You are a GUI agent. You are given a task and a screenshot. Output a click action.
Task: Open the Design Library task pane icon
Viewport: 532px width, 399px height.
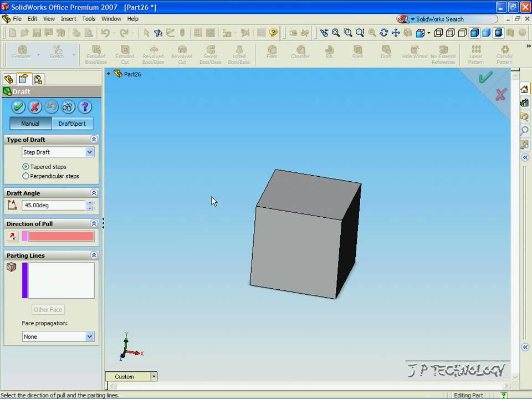click(x=525, y=103)
